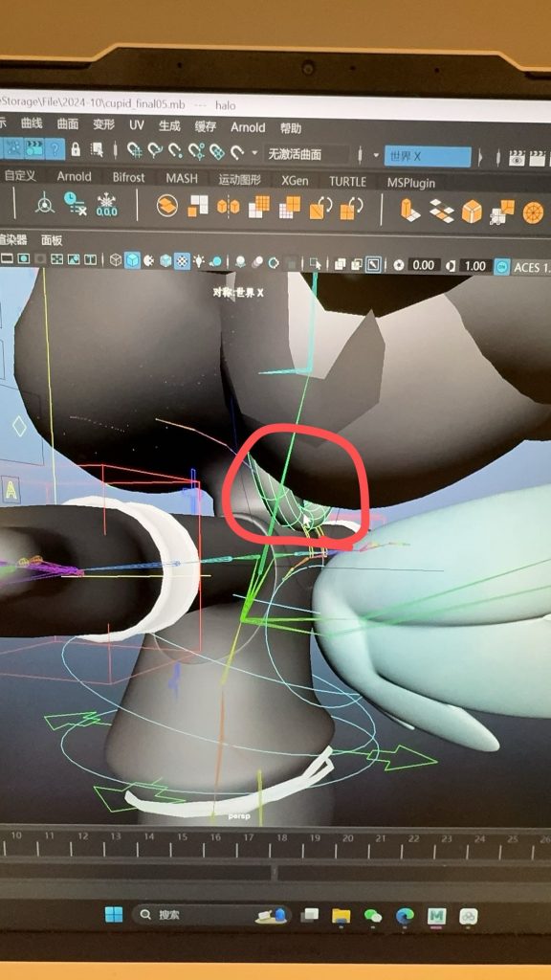Open WeChat from the taskbar

[x=373, y=916]
